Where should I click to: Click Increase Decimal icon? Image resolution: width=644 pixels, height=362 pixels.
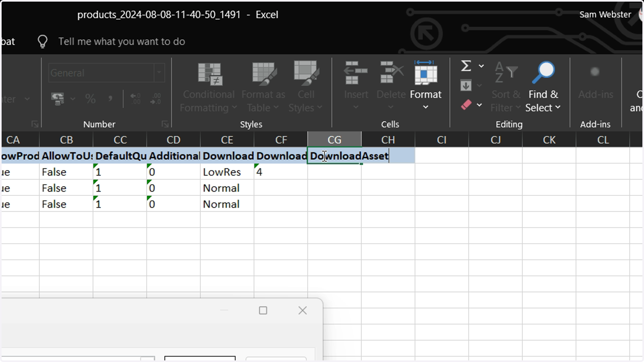[x=135, y=99]
